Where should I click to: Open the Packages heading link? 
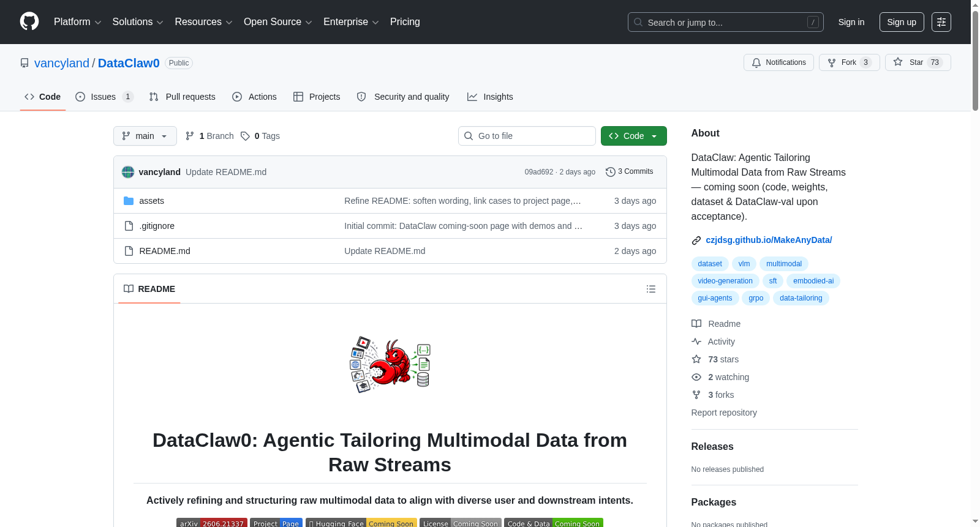[x=714, y=503]
